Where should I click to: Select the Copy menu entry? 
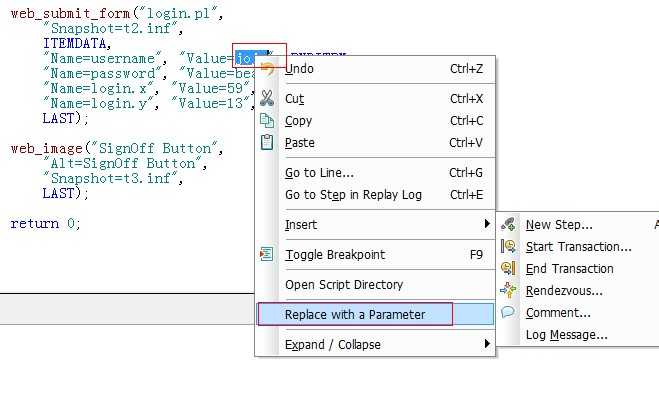375,121
